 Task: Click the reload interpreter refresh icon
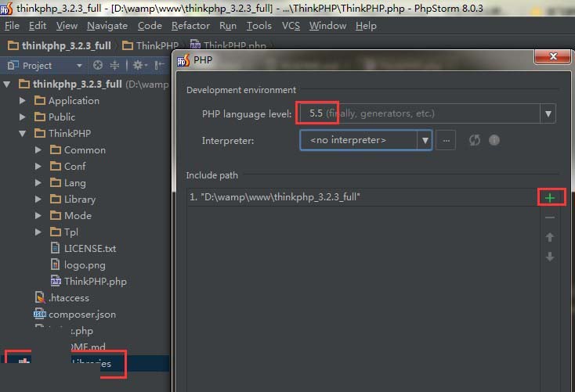click(474, 140)
